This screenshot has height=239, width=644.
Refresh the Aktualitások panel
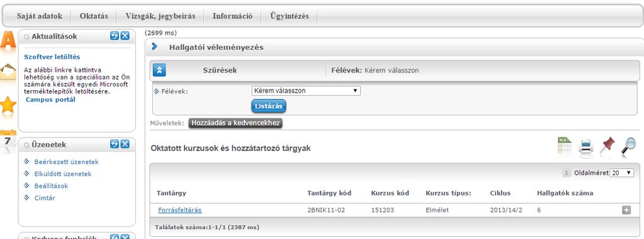pyautogui.click(x=115, y=36)
